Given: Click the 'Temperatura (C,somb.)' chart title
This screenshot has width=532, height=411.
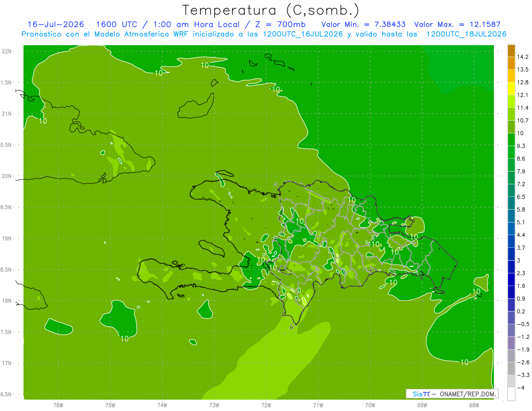Looking at the screenshot, I should [x=270, y=10].
